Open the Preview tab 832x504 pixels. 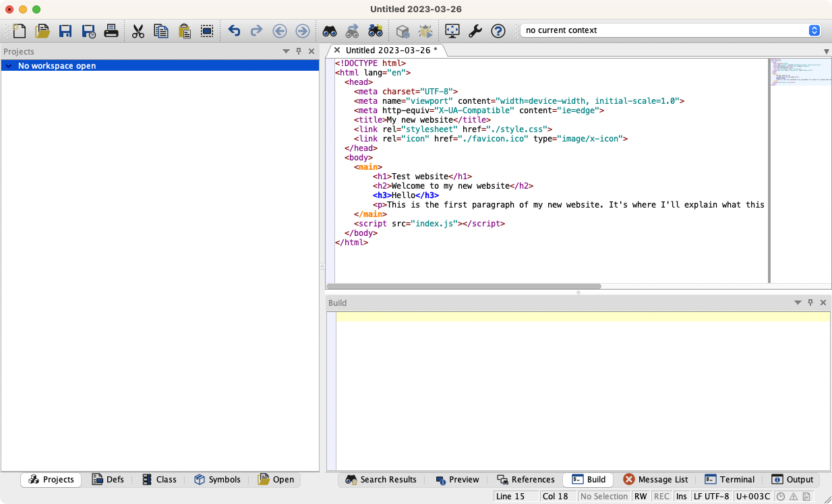click(x=457, y=480)
